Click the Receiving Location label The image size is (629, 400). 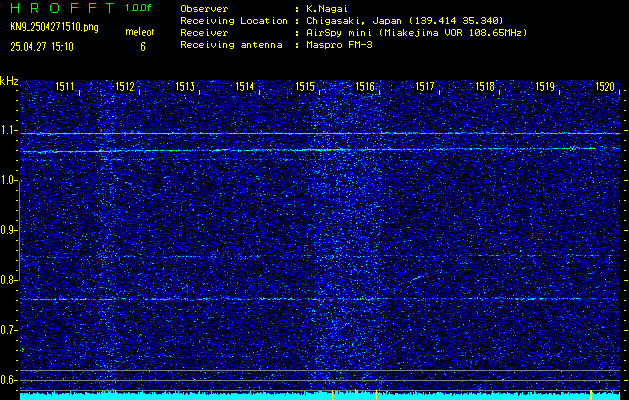[234, 20]
